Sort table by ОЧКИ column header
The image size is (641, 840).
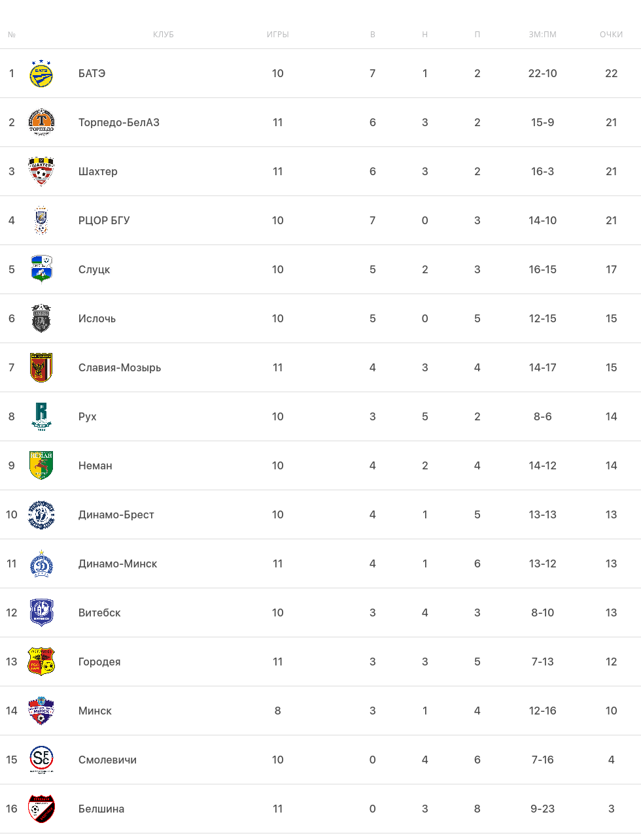pos(611,35)
